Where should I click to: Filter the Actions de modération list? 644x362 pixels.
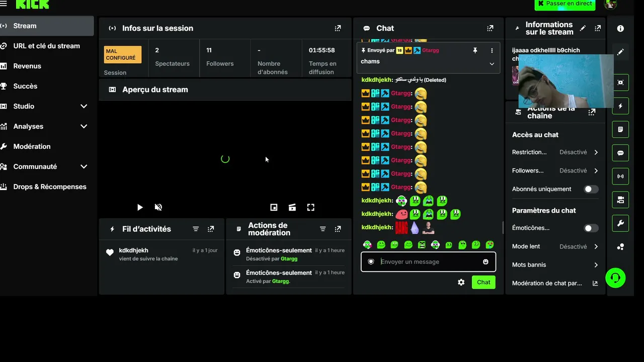(x=323, y=229)
